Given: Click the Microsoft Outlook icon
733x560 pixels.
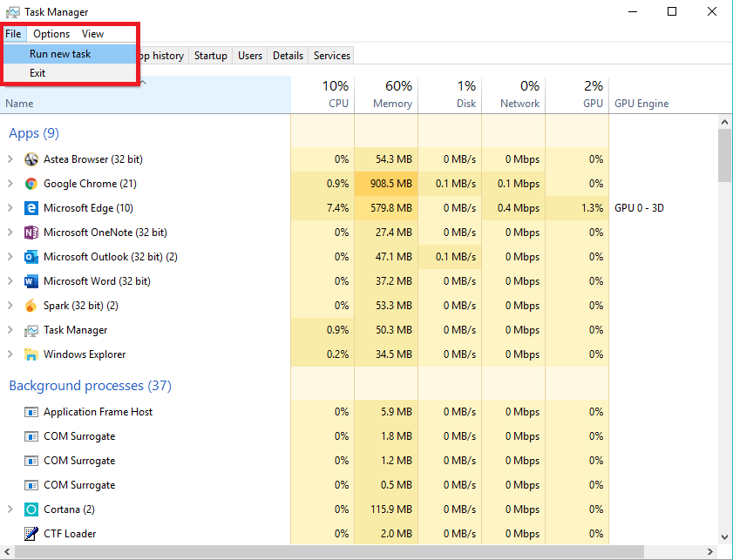Looking at the screenshot, I should coord(31,256).
